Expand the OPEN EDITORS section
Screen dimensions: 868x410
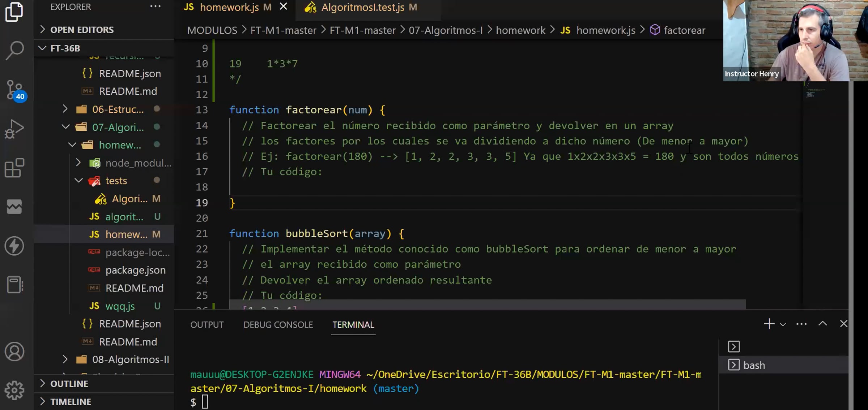click(82, 30)
